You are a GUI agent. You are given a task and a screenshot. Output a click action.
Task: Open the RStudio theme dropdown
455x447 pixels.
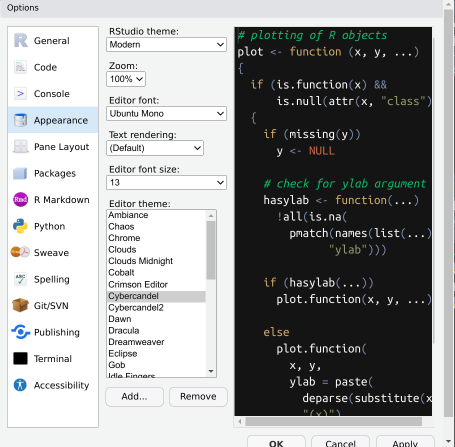(x=166, y=45)
